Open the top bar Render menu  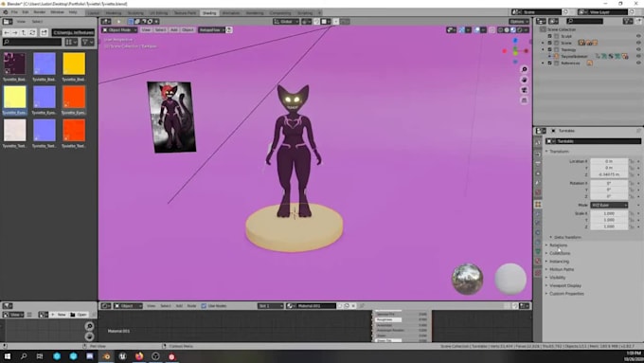40,12
